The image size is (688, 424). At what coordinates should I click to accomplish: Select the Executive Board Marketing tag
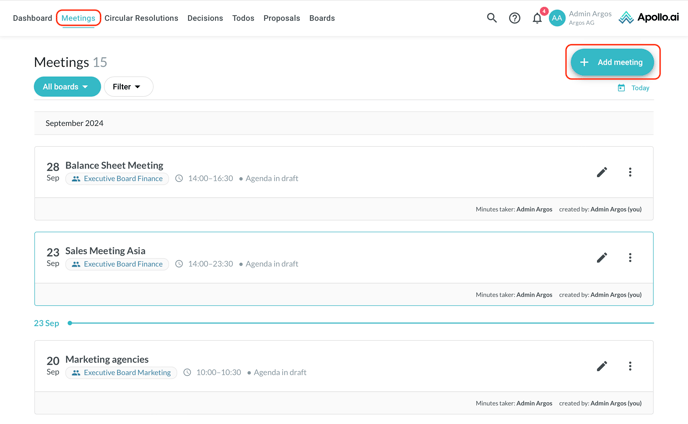point(120,373)
